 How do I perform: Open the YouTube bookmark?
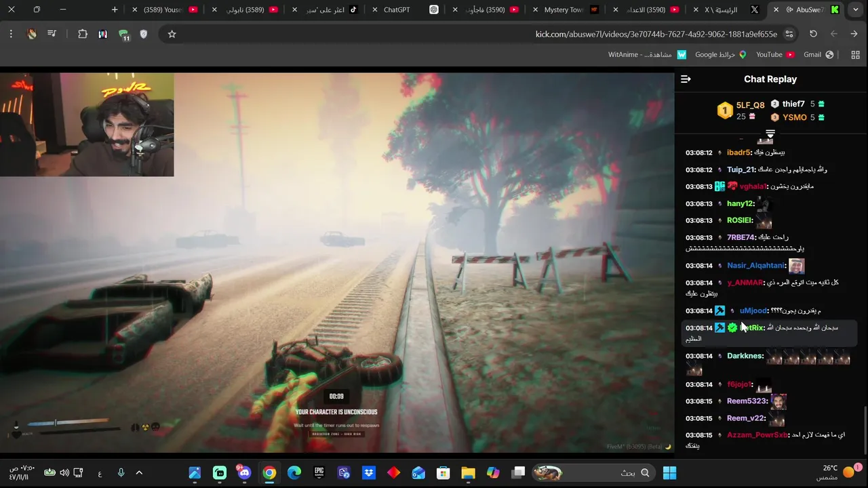pos(774,54)
